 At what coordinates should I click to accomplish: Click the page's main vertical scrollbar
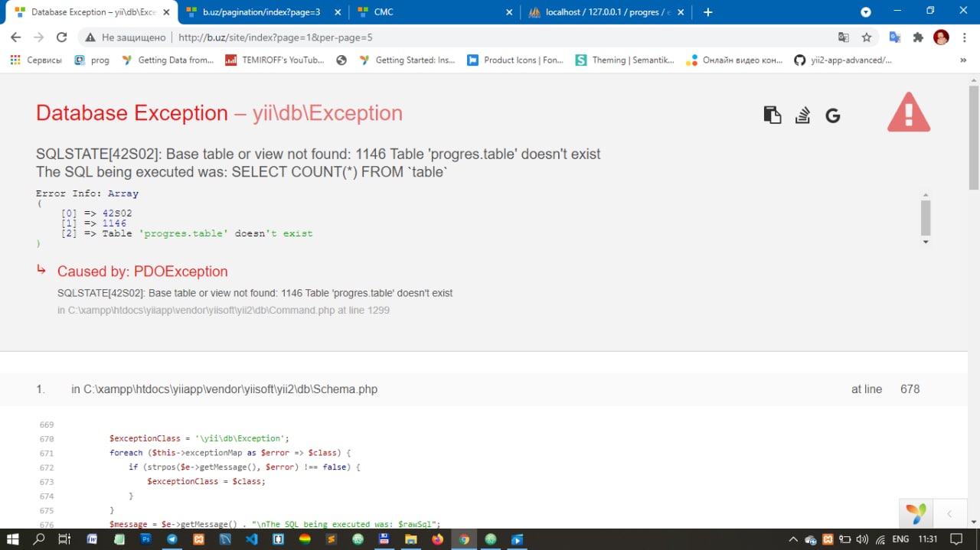point(974,138)
